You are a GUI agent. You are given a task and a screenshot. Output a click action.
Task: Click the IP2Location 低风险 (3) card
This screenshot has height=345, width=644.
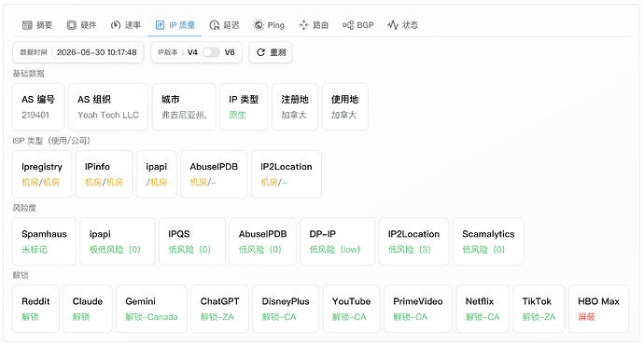pyautogui.click(x=413, y=241)
